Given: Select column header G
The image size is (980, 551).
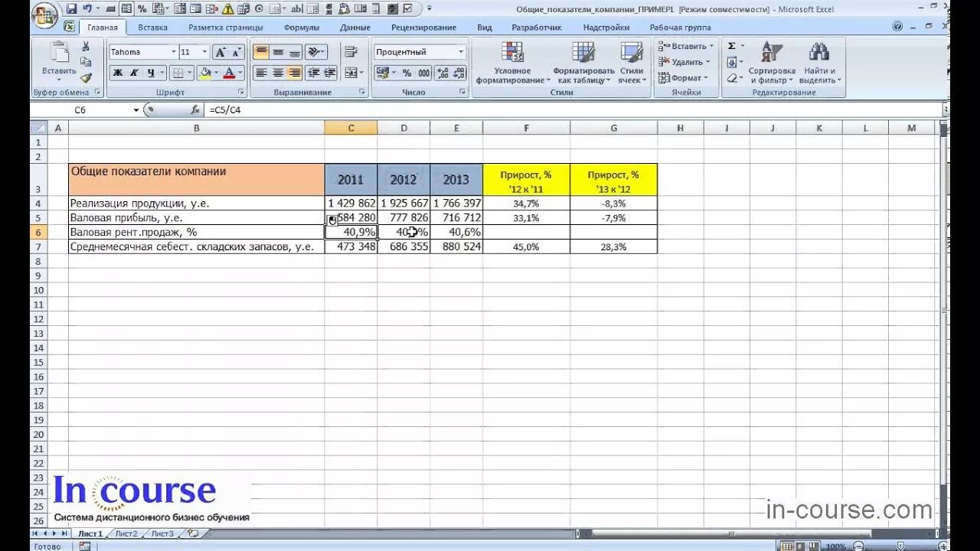Looking at the screenshot, I should tap(613, 128).
